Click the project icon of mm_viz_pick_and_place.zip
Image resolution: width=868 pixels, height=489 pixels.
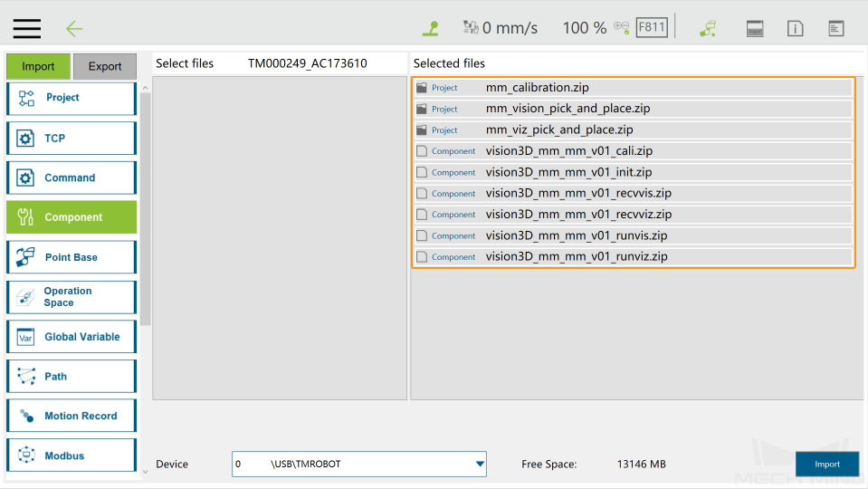[422, 129]
